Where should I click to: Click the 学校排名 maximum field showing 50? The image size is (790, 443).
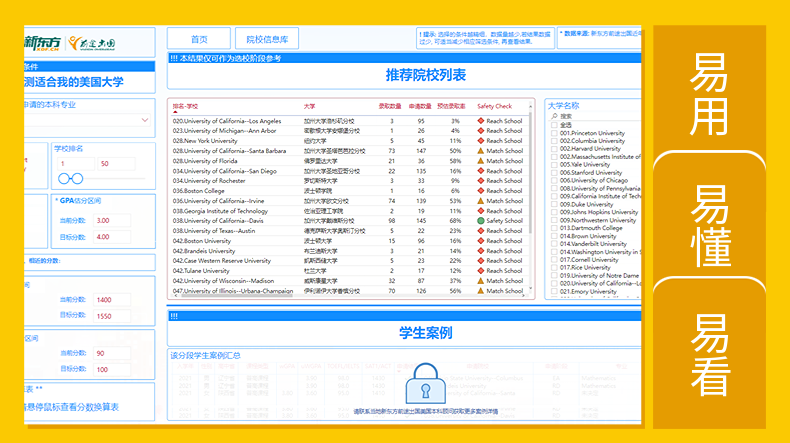pyautogui.click(x=116, y=164)
